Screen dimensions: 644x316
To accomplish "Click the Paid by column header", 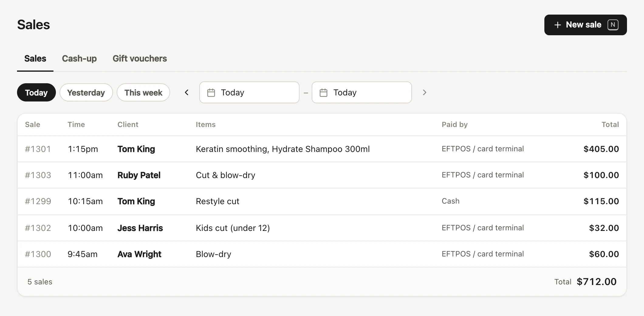I will pyautogui.click(x=455, y=125).
